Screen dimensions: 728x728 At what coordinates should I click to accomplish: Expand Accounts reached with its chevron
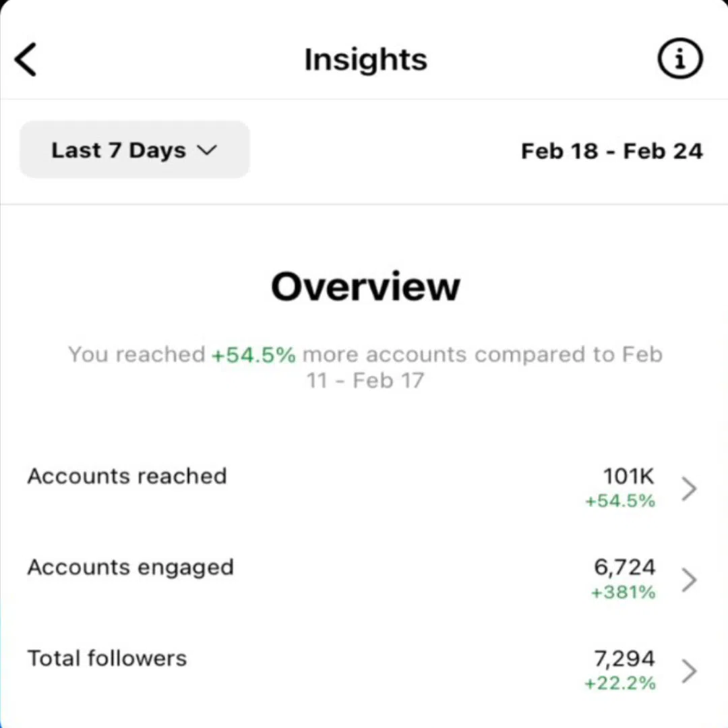tap(688, 489)
